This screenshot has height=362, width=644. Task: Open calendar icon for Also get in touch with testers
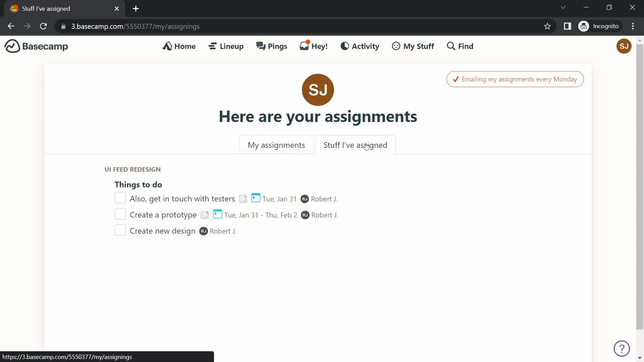click(256, 198)
